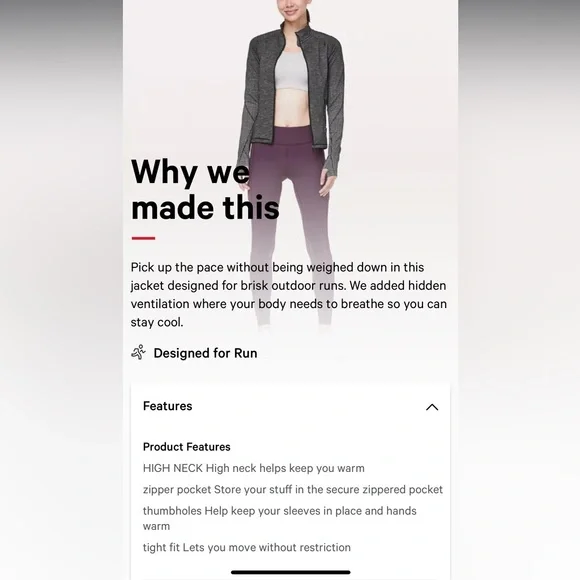Select the Product Features subheading
The image size is (580, 580).
pyautogui.click(x=186, y=447)
